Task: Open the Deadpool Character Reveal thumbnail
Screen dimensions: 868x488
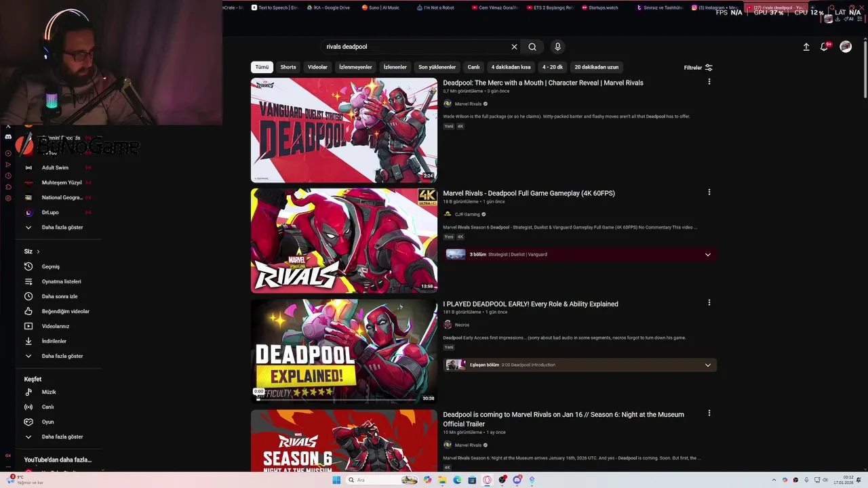Action: click(344, 130)
